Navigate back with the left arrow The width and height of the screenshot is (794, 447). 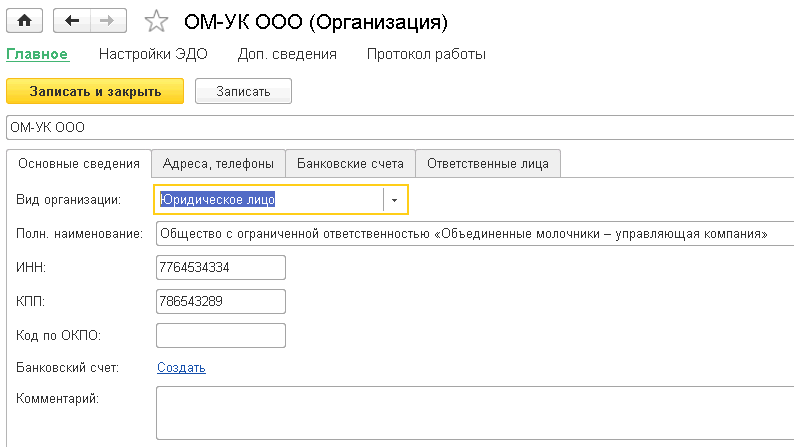point(72,21)
